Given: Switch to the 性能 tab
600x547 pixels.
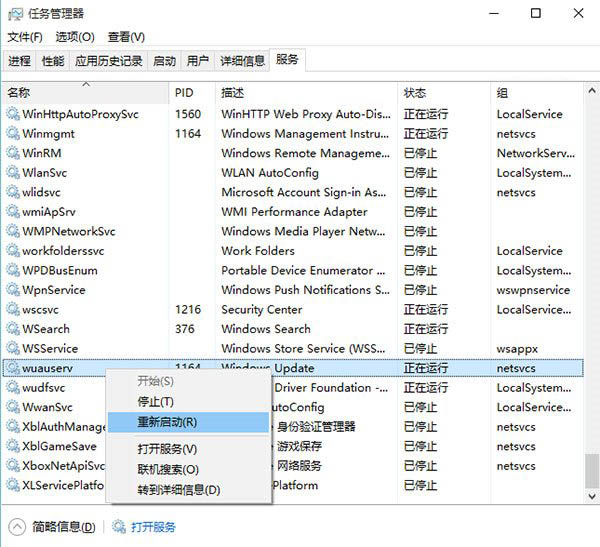Looking at the screenshot, I should (x=53, y=61).
